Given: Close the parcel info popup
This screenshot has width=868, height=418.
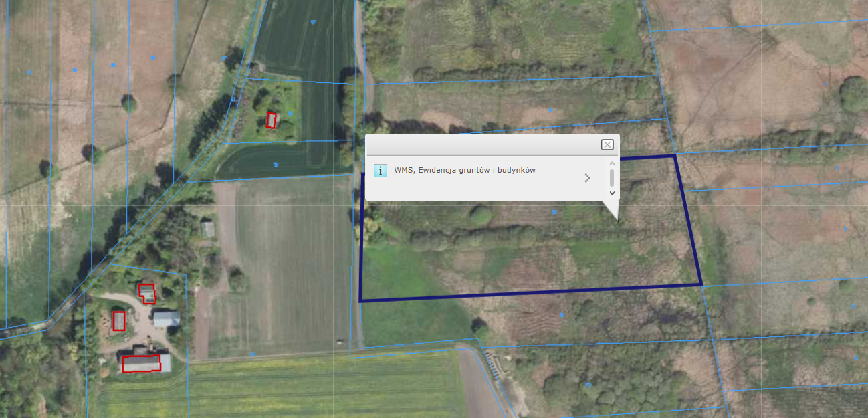Looking at the screenshot, I should (607, 144).
